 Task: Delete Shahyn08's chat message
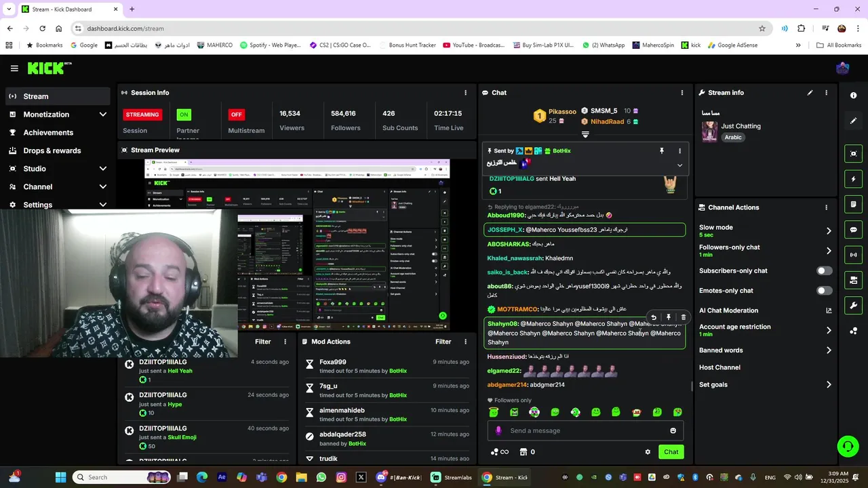pyautogui.click(x=683, y=317)
